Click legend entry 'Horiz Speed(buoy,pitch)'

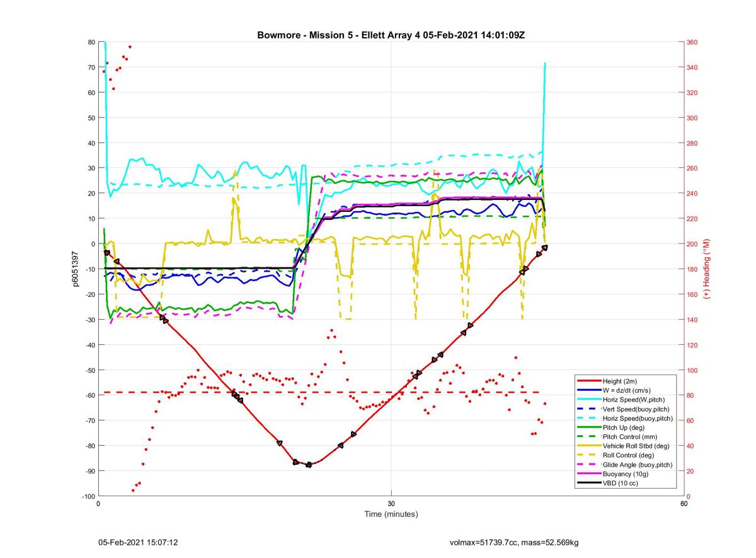coord(638,419)
